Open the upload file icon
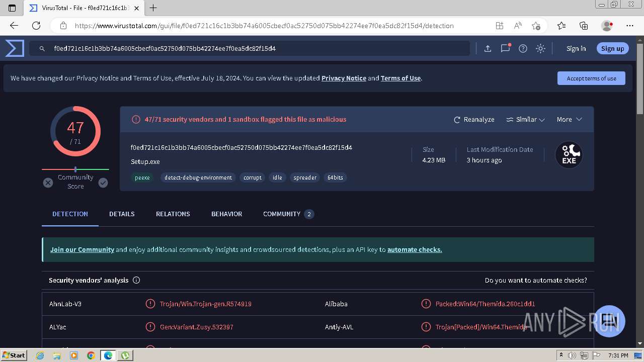This screenshot has width=644, height=362. coord(488,48)
